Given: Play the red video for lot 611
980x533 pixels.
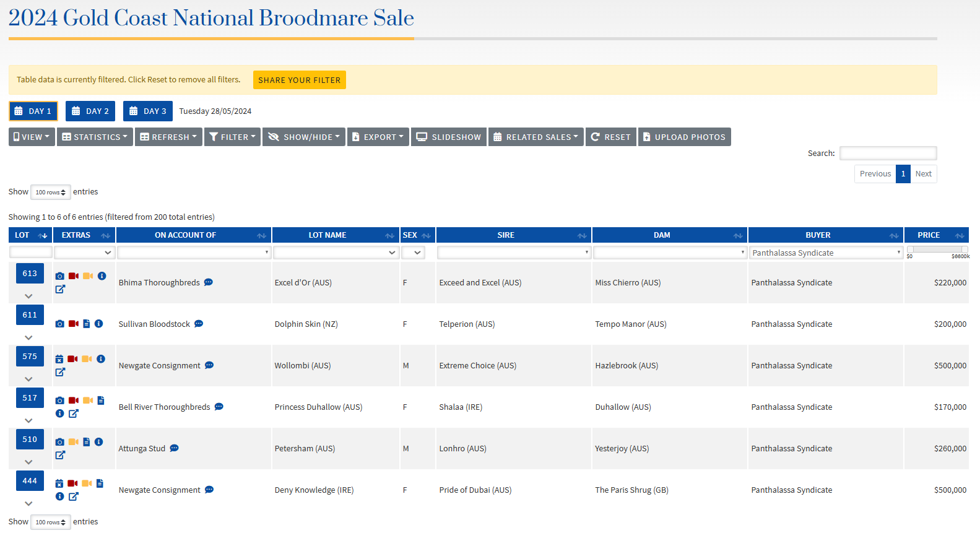Looking at the screenshot, I should pos(74,324).
